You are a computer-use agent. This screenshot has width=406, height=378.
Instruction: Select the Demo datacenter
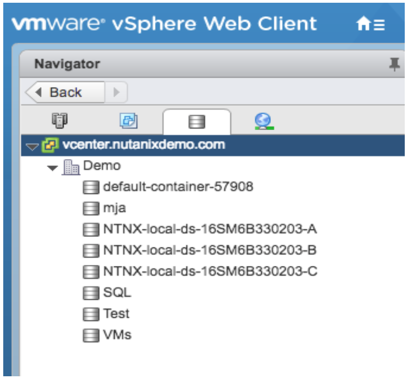[102, 166]
